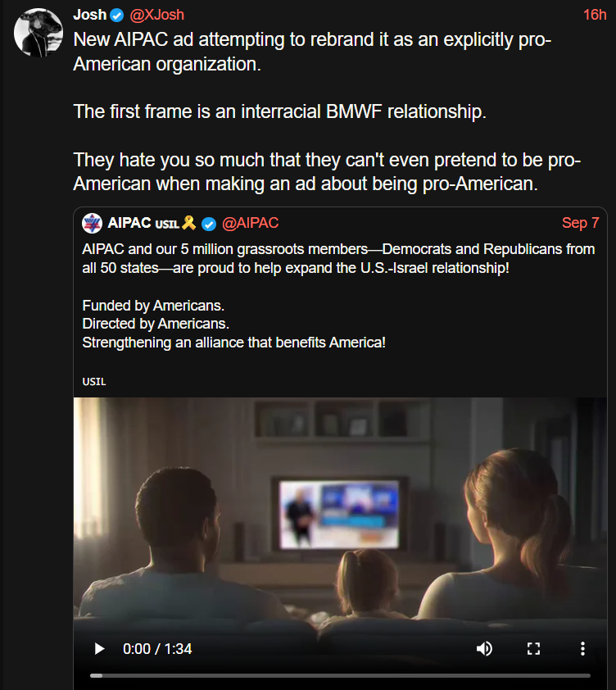This screenshot has width=616, height=690.
Task: Open the video's three-dot options menu
Action: [x=582, y=649]
